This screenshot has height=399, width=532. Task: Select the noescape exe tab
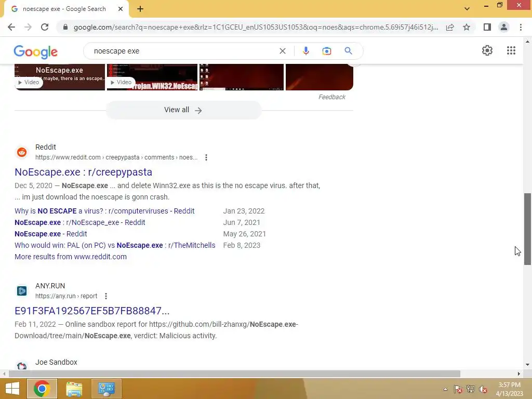tap(64, 9)
